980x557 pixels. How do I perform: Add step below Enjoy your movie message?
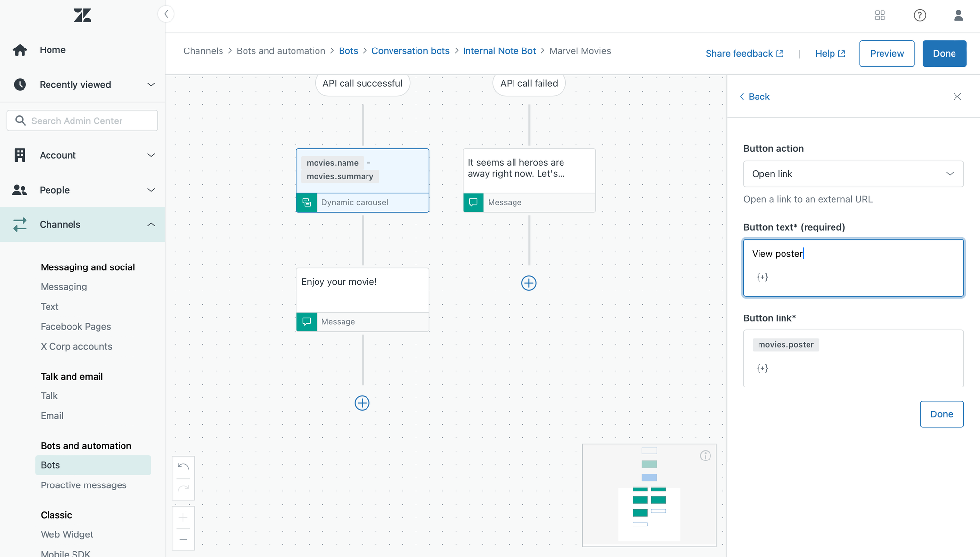coord(362,403)
